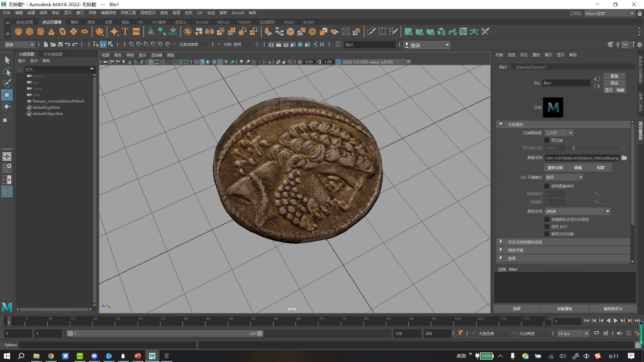Create a polygon sphere from the shelf
Screen dimensions: 644x362
click(18, 31)
